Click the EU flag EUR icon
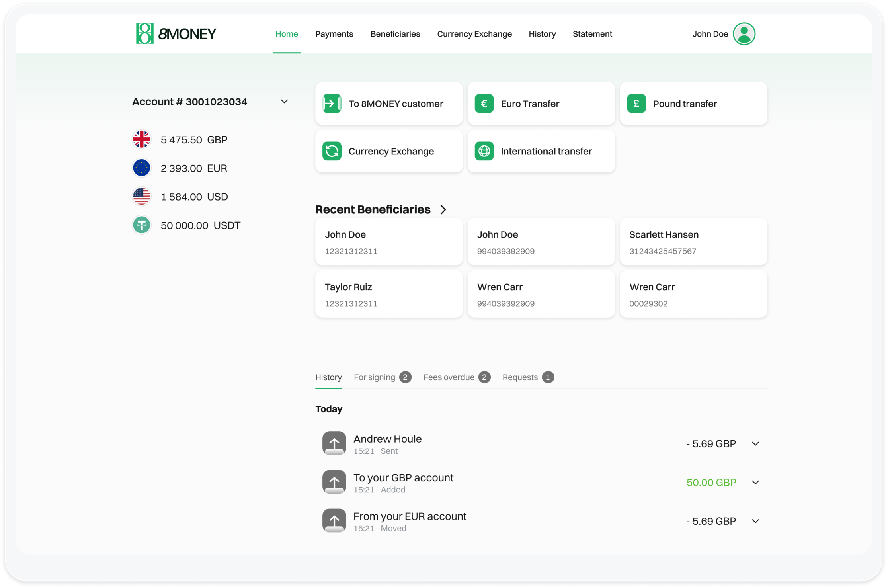The width and height of the screenshot is (888, 588). click(x=142, y=168)
